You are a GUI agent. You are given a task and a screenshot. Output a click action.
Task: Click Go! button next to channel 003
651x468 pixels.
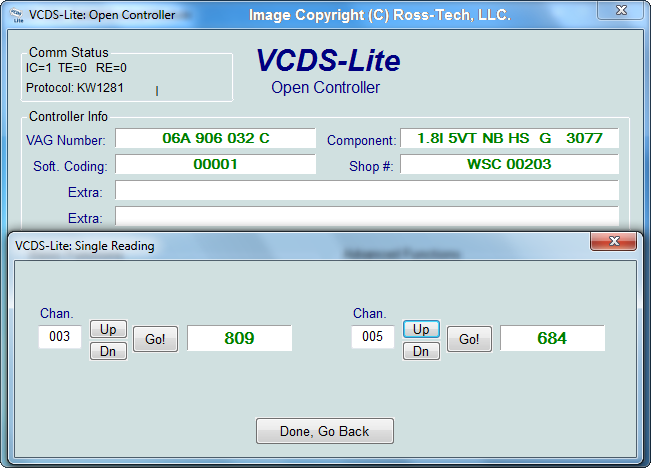155,339
